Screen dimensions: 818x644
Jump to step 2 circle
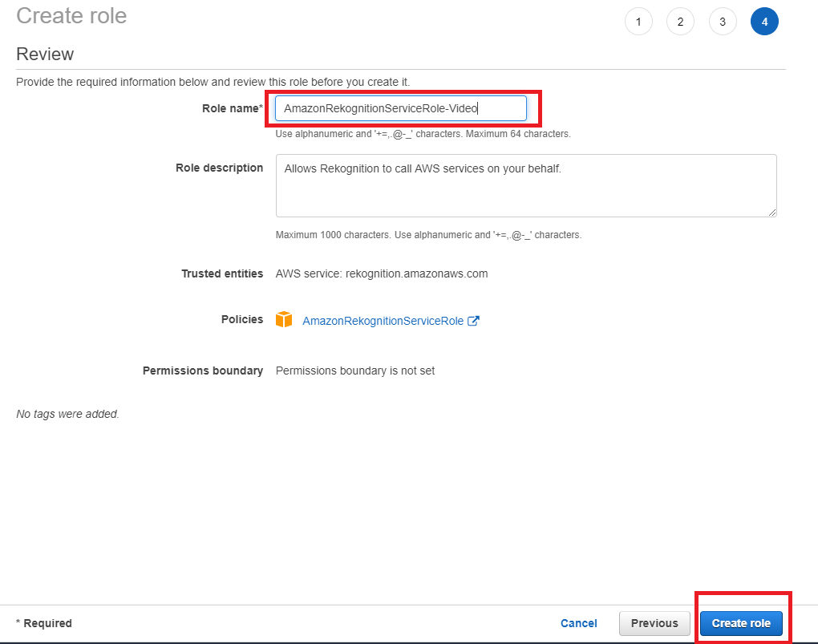(x=680, y=22)
